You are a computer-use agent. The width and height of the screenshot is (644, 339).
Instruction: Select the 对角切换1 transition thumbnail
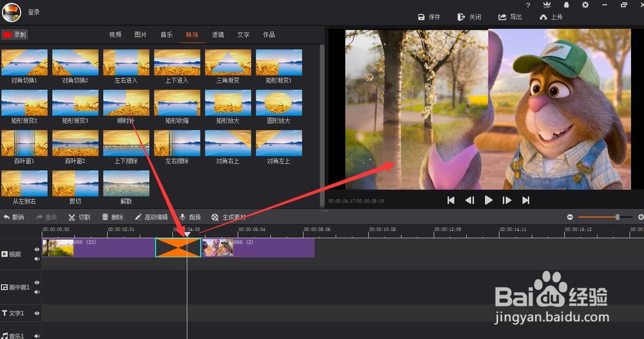tap(24, 63)
